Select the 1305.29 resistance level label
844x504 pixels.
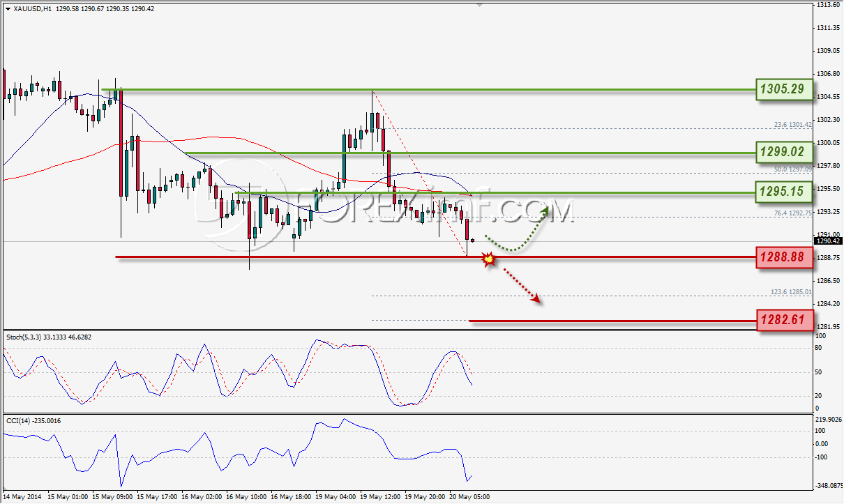tap(783, 89)
